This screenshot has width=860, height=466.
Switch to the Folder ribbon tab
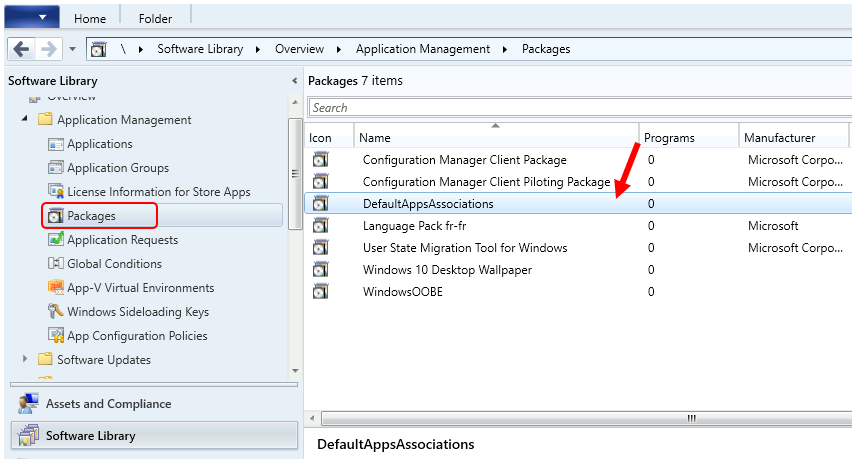(x=155, y=19)
